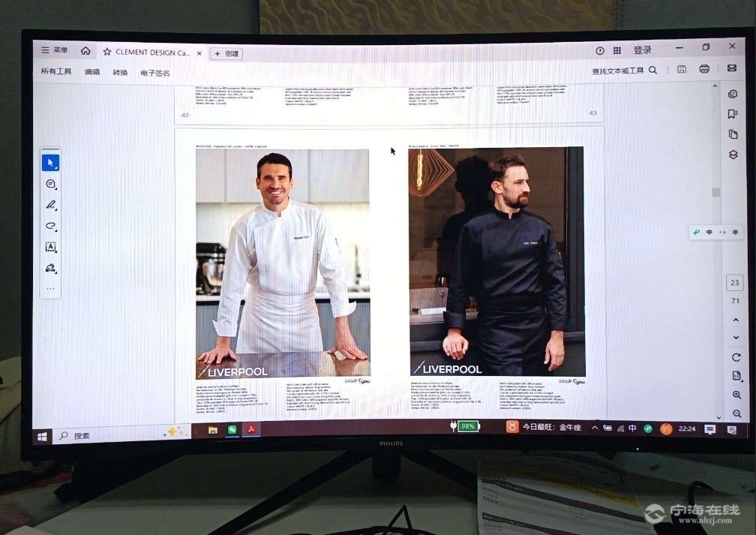
Task: Open the bookmarks panel
Action: [x=733, y=114]
